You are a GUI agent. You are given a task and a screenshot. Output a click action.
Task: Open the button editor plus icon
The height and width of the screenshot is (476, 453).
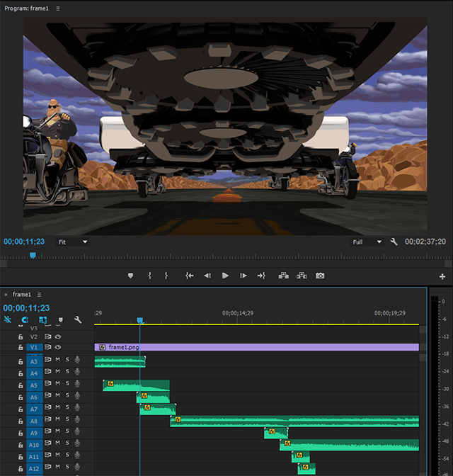click(442, 276)
